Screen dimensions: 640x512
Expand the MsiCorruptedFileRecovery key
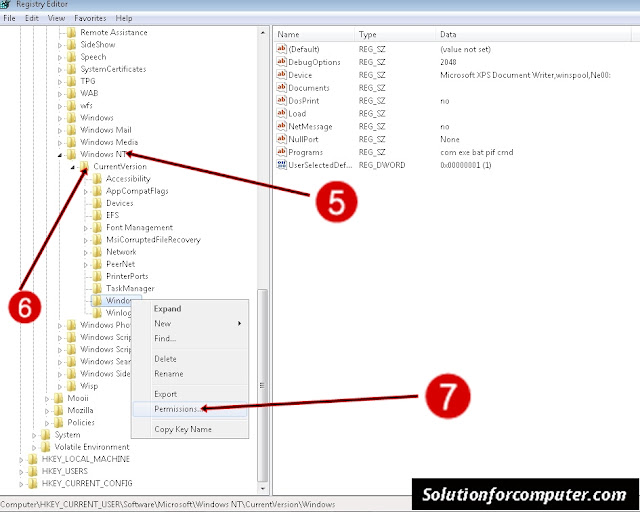tap(85, 240)
